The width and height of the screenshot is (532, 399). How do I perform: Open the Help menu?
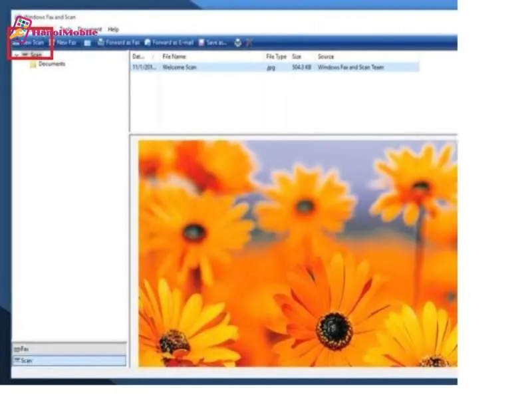(x=113, y=29)
